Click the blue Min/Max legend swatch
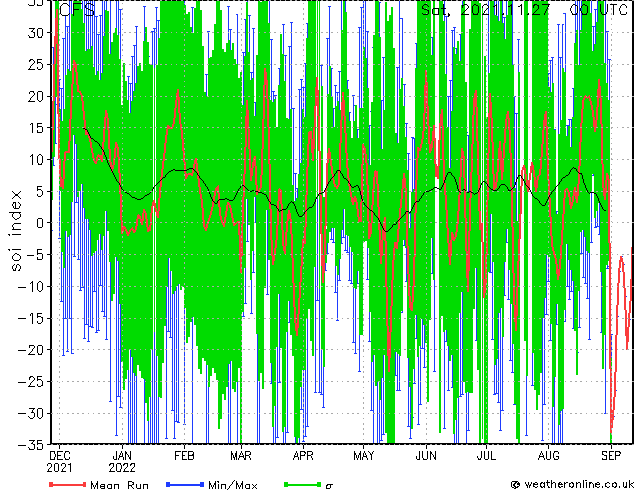The image size is (634, 490). [x=185, y=484]
